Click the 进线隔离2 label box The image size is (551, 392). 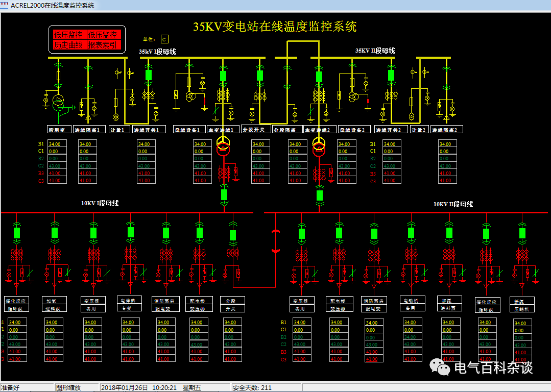(447, 129)
